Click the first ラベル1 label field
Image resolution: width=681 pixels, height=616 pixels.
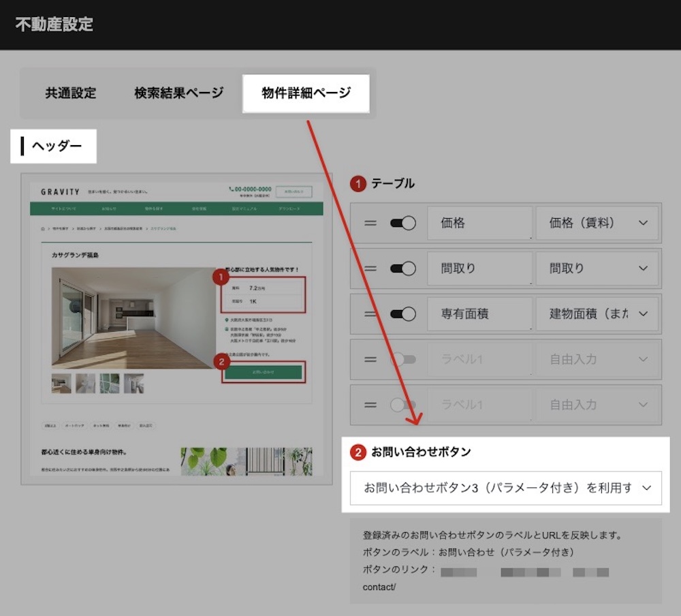pos(479,360)
